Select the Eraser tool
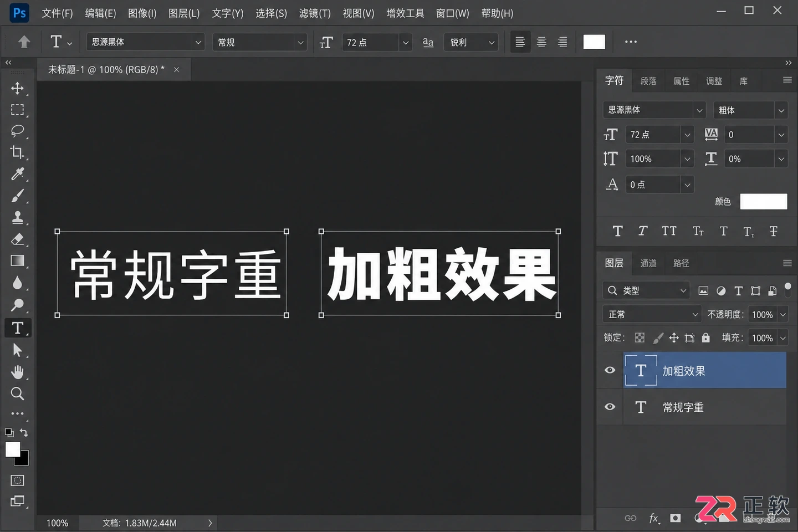 [18, 239]
